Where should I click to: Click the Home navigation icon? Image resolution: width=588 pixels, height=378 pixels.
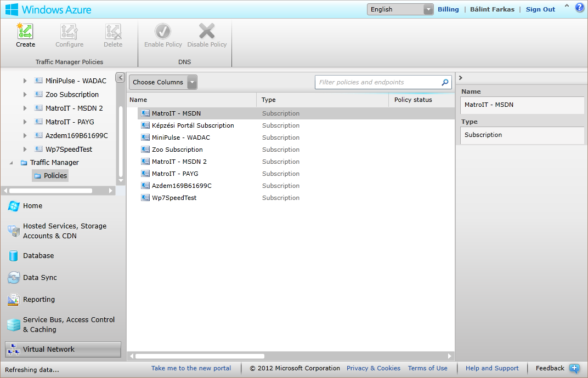(x=14, y=206)
